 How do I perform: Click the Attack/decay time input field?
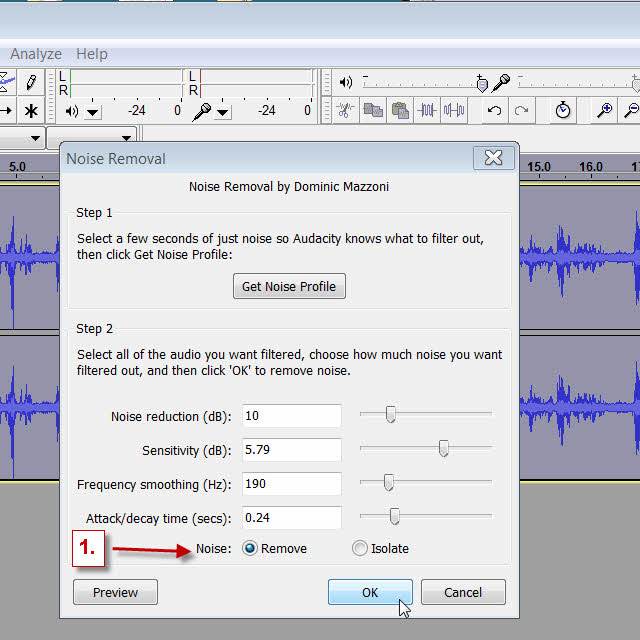click(x=291, y=518)
